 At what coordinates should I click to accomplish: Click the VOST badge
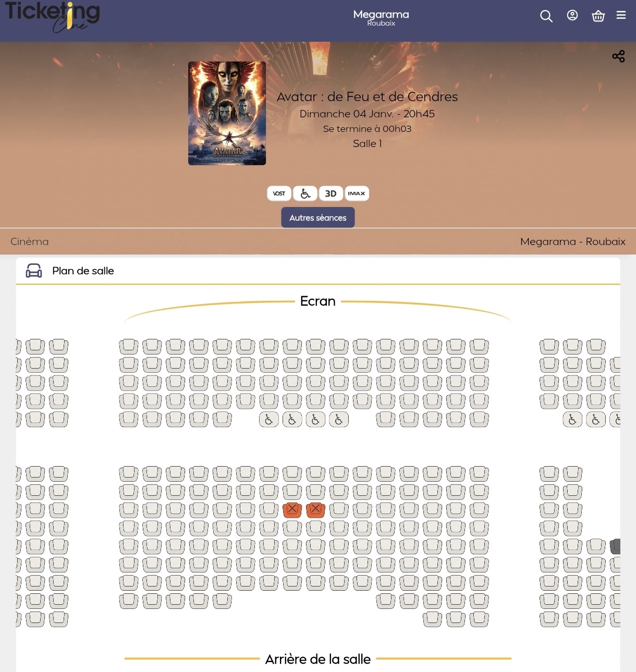pos(279,193)
